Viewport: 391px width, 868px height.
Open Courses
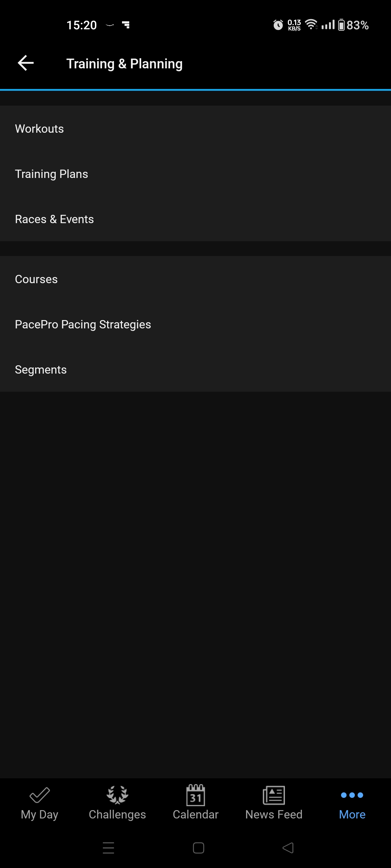coord(195,279)
